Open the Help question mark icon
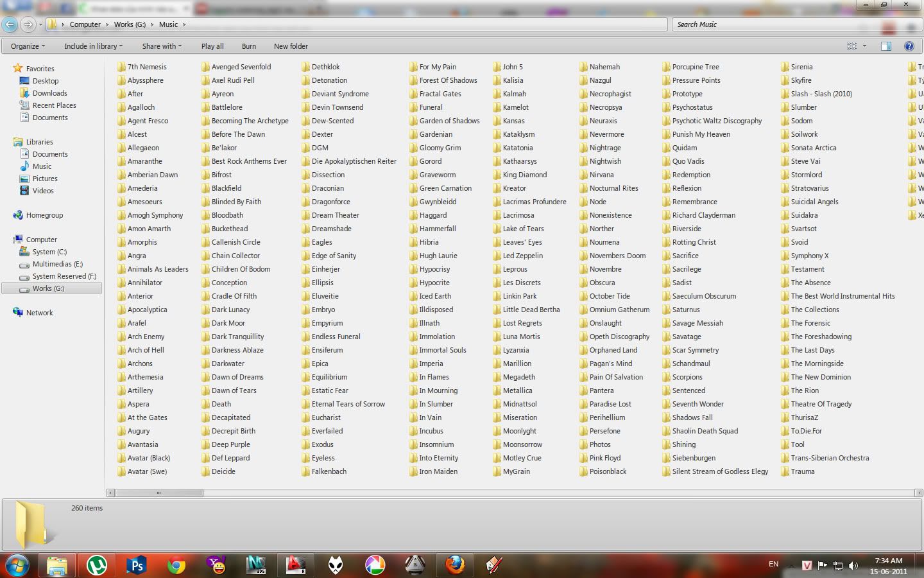Image resolution: width=924 pixels, height=578 pixels. click(x=909, y=46)
